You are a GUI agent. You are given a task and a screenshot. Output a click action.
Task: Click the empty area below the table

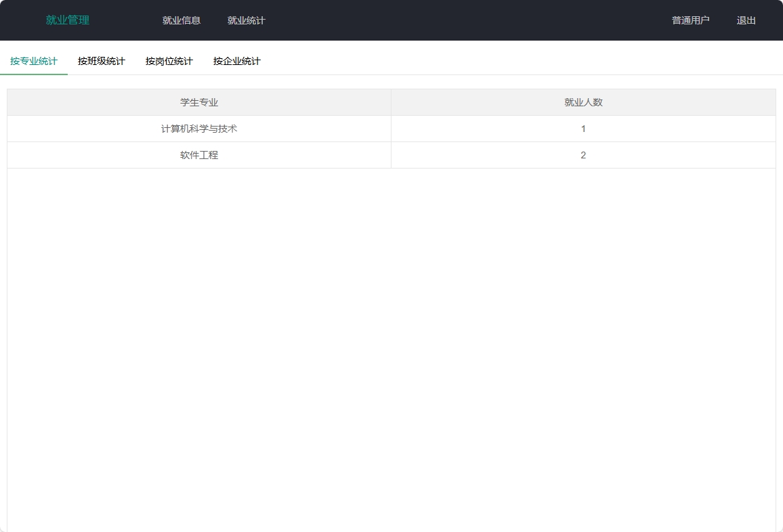(391, 338)
